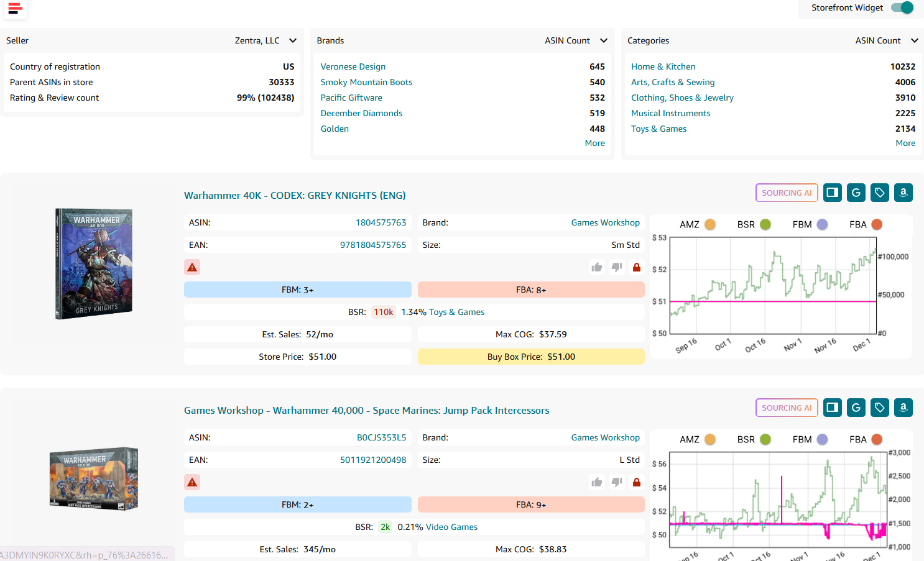Toggle BSR series on Jump Pack chart
This screenshot has height=561, width=924.
765,439
